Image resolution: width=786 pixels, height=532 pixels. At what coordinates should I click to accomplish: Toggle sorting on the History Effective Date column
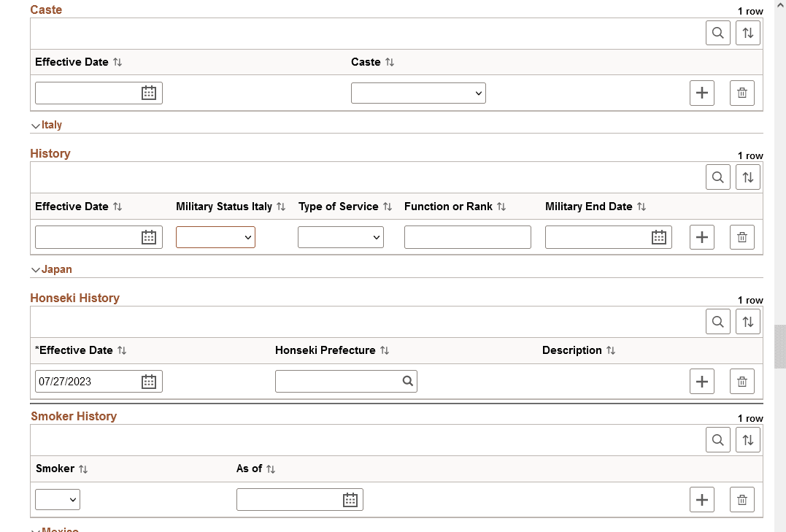tap(117, 207)
